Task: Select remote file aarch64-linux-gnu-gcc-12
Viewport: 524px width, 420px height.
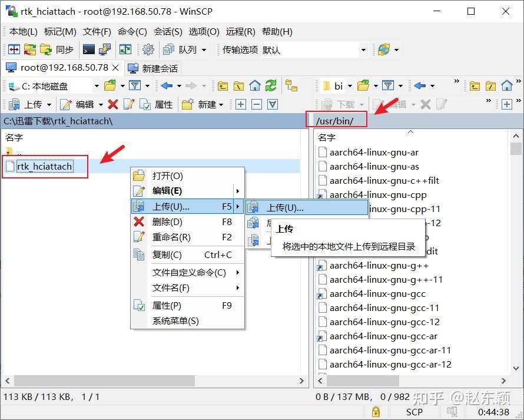Action: (384, 322)
